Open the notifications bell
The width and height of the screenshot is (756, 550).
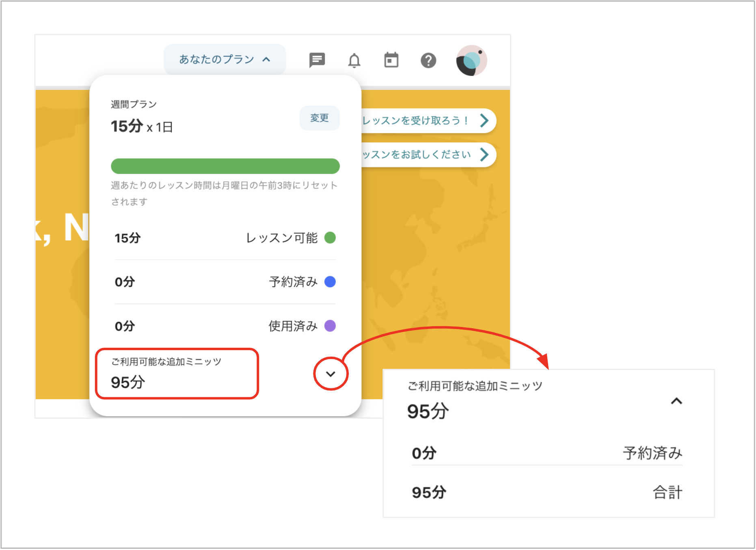(x=354, y=60)
